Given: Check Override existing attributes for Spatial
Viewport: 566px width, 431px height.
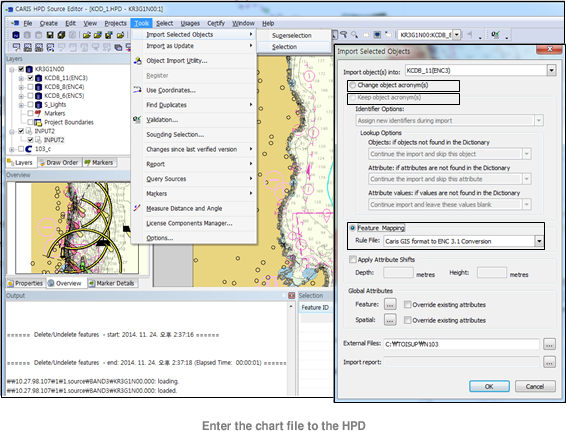Looking at the screenshot, I should pos(407,320).
